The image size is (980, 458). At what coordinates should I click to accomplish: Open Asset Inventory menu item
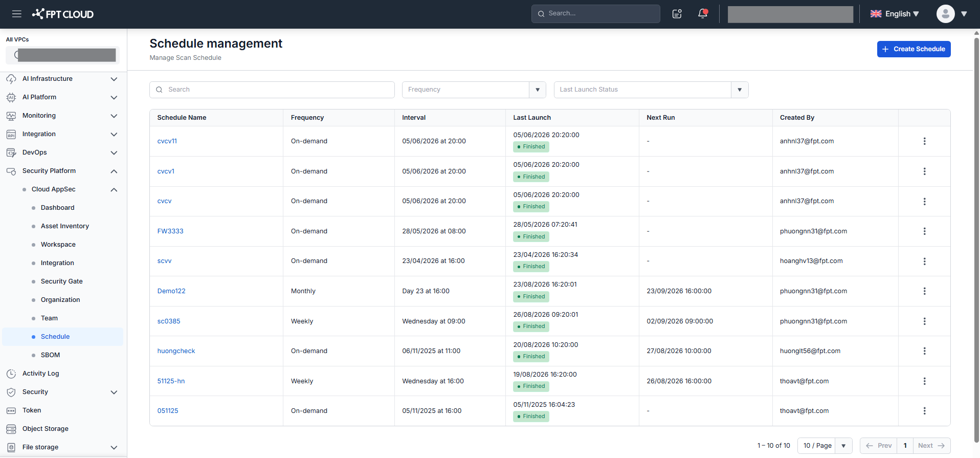coord(65,226)
